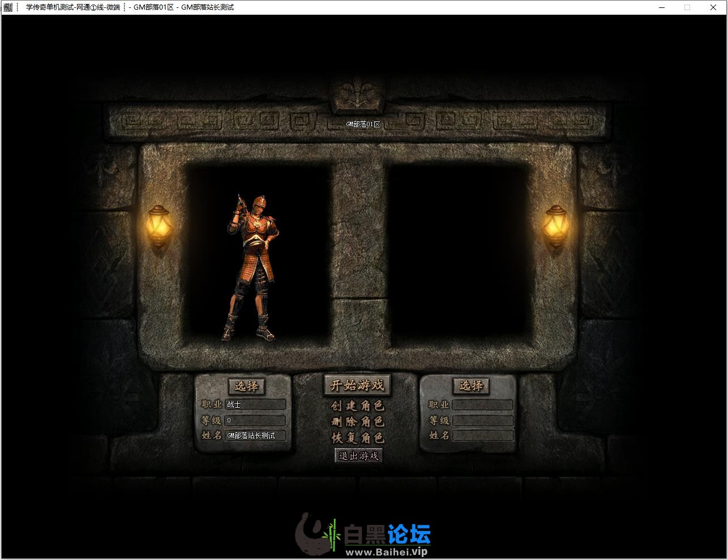Click 恢复角色 to restore character
Image resolution: width=728 pixels, height=560 pixels.
(358, 438)
